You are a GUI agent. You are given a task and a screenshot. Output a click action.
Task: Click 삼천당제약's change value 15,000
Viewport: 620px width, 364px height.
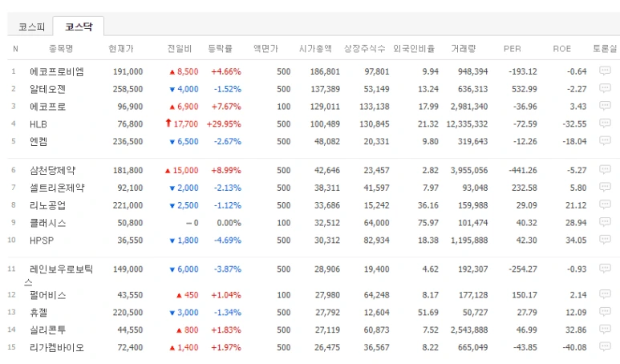[185, 170]
